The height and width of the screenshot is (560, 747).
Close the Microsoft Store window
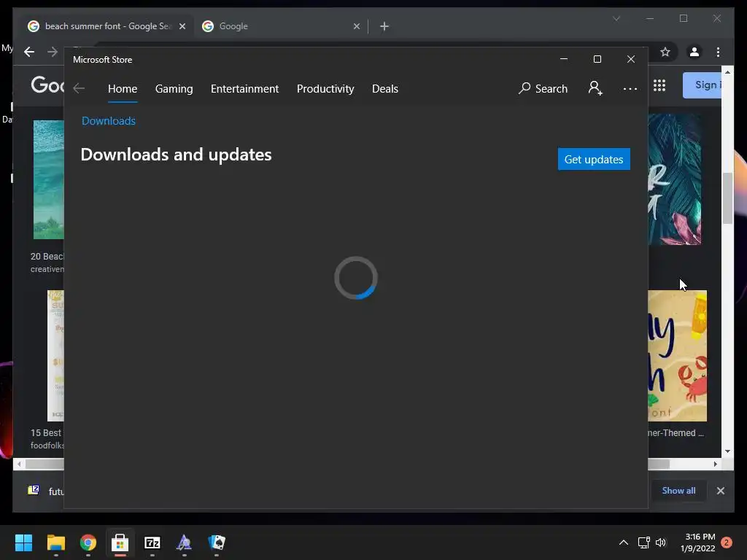[x=631, y=59]
